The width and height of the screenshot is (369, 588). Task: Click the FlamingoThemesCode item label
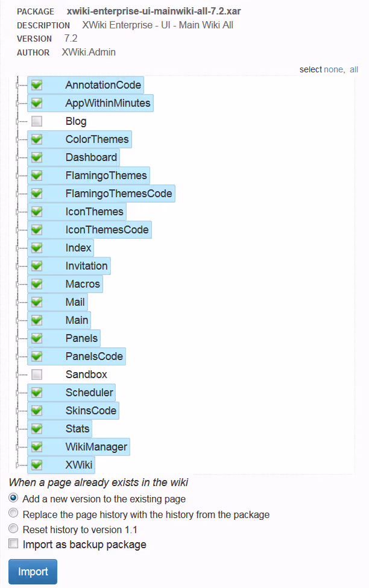pos(119,194)
